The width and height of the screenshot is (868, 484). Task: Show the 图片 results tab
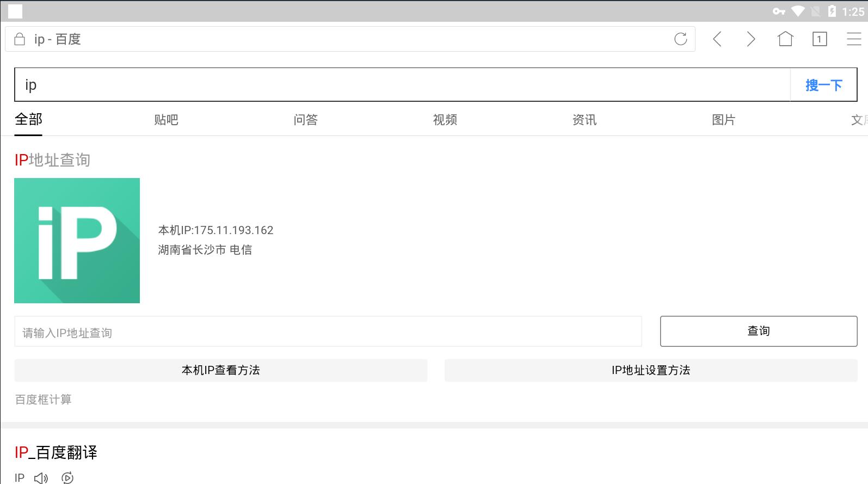point(723,120)
